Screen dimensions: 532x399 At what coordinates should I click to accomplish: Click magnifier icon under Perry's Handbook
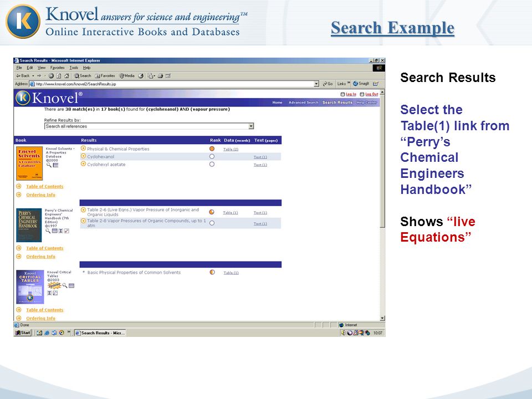48,231
